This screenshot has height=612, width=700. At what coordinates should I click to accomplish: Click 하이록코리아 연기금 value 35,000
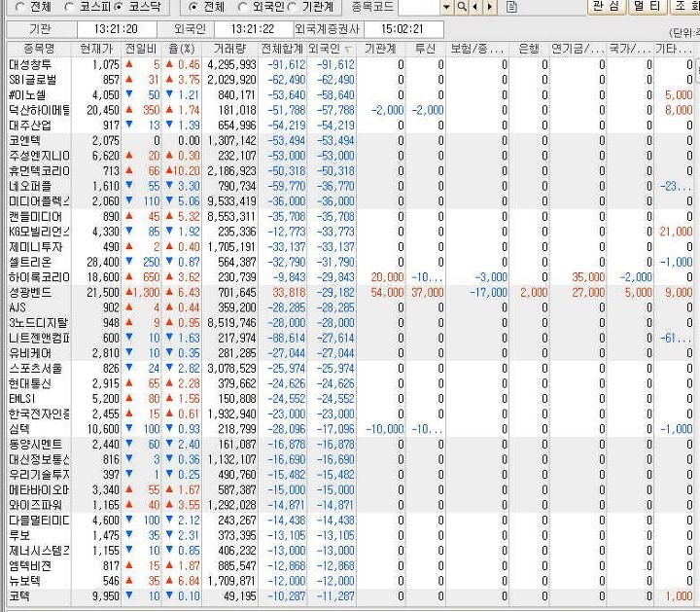(588, 277)
